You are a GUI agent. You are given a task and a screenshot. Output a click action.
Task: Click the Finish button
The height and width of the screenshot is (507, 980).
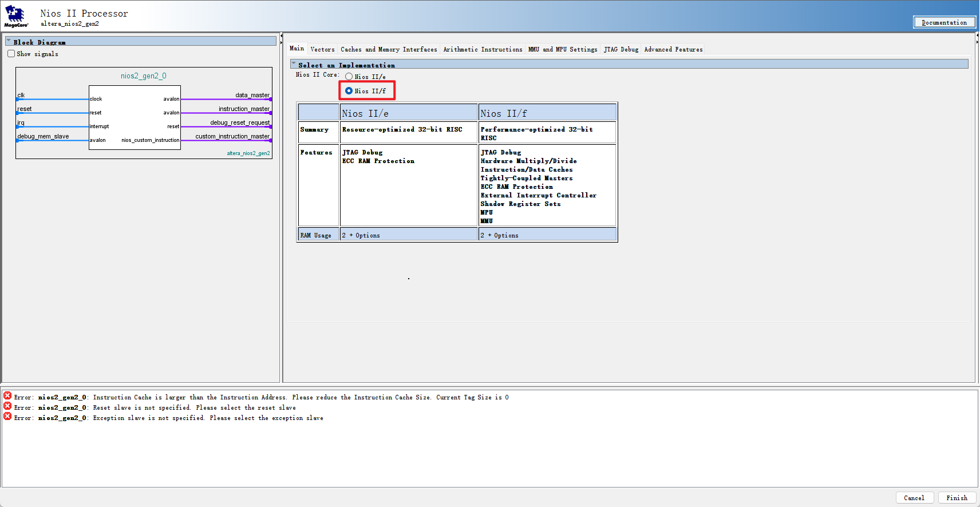957,498
